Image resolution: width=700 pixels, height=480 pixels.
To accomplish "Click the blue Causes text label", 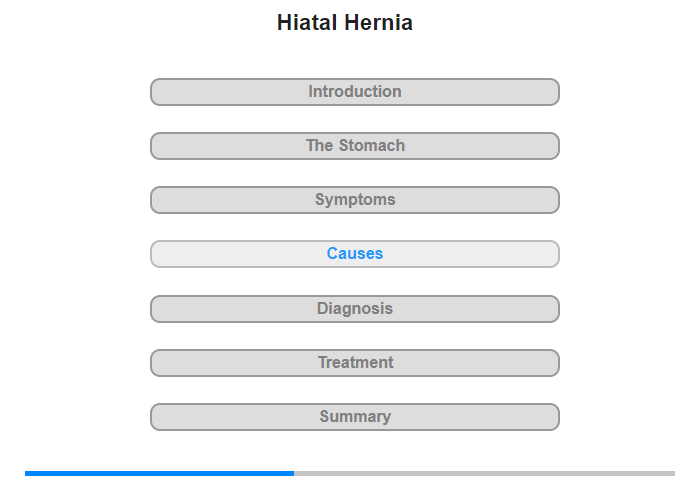I will (x=355, y=254).
